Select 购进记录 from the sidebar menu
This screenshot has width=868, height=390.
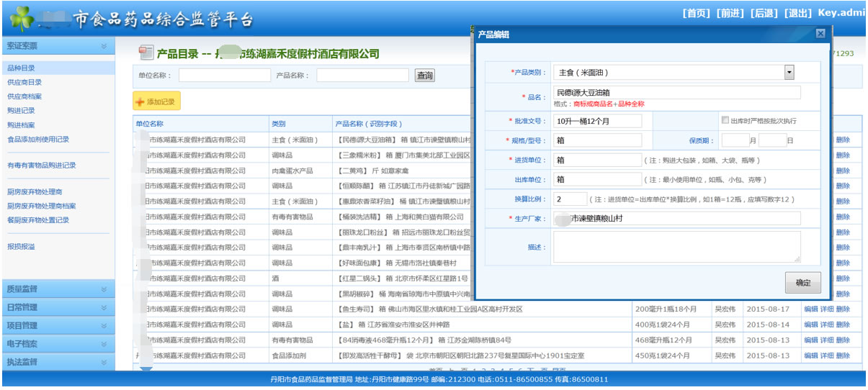[x=21, y=111]
